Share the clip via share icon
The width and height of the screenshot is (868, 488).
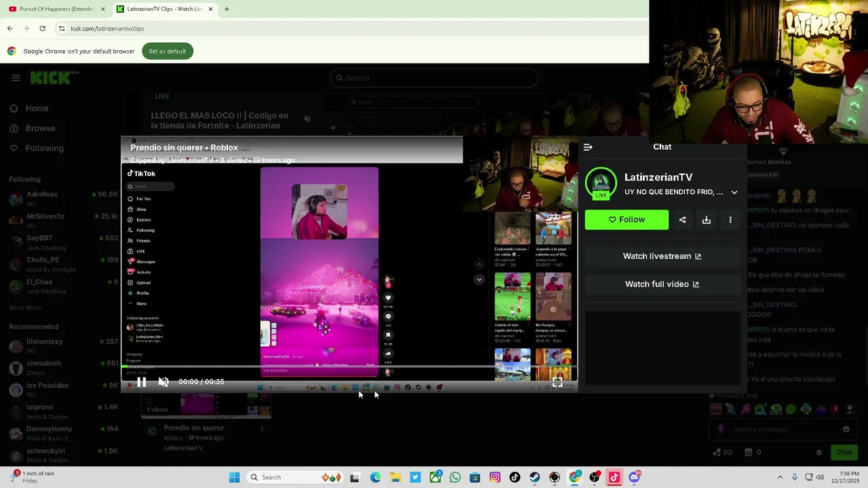(683, 220)
